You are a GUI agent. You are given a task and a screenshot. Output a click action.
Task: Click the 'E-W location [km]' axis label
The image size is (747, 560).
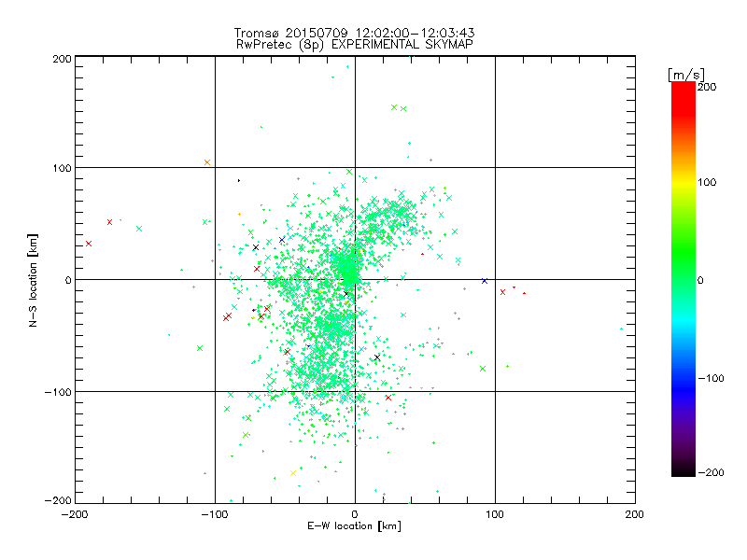tap(354, 526)
